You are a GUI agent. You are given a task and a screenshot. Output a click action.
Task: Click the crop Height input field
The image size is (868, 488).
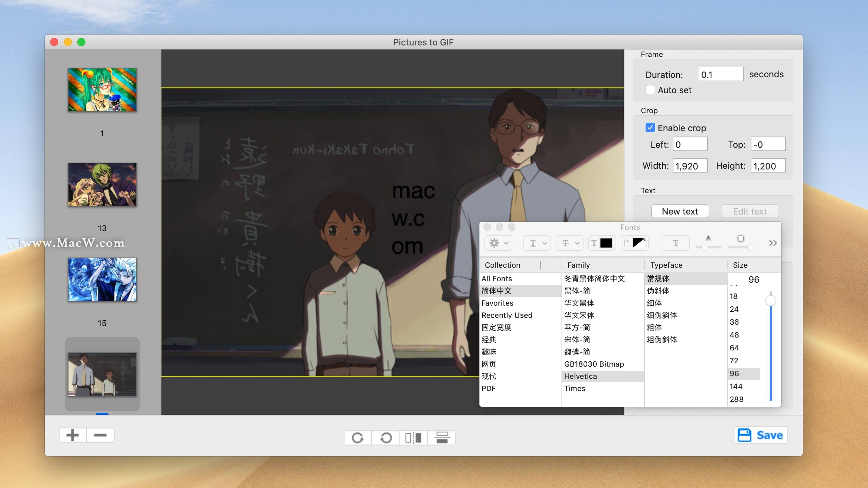point(768,166)
